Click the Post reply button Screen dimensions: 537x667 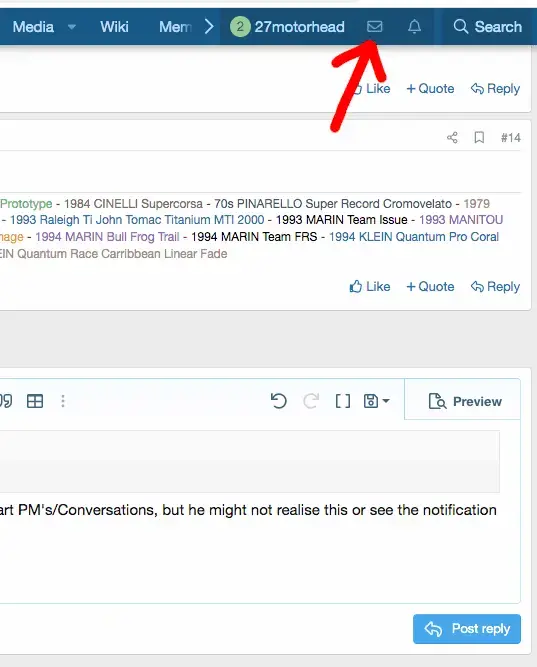click(x=467, y=629)
